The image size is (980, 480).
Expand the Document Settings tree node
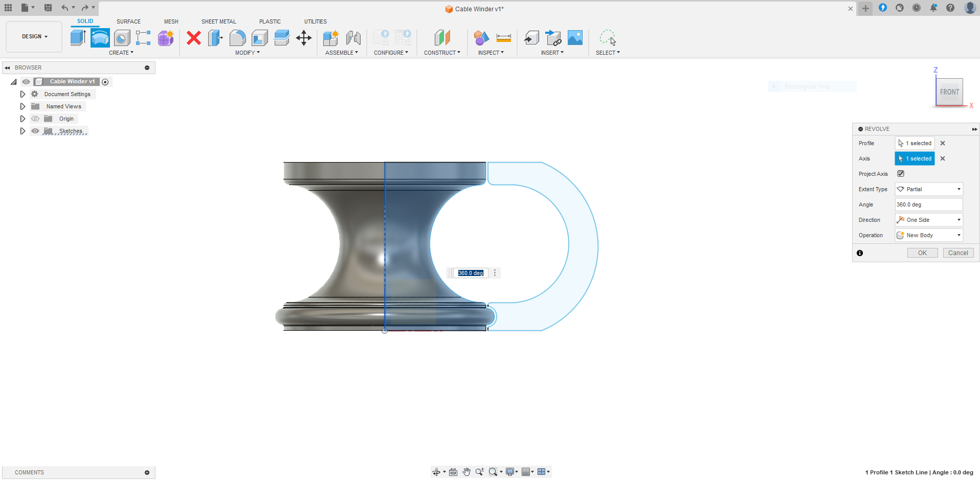(x=23, y=94)
